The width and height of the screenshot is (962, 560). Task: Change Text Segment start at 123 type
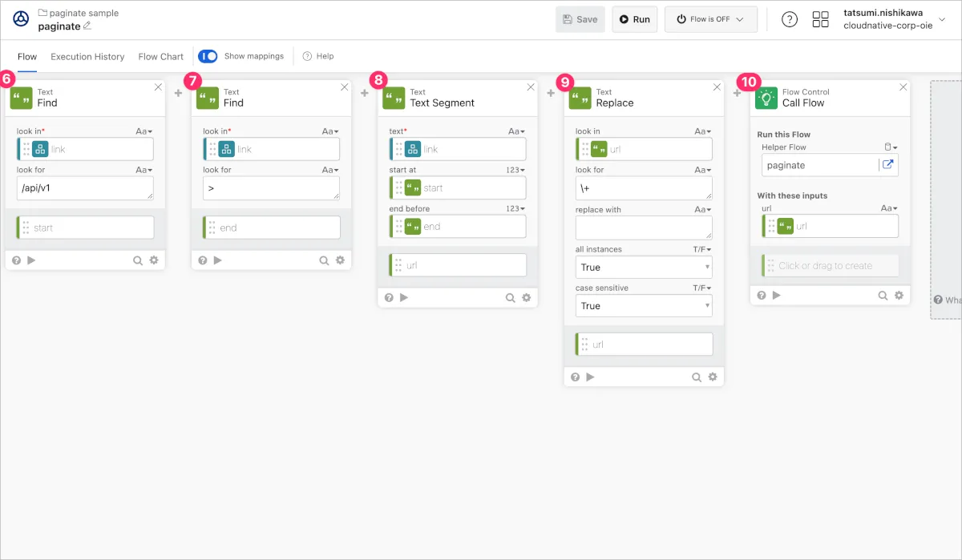click(x=516, y=170)
